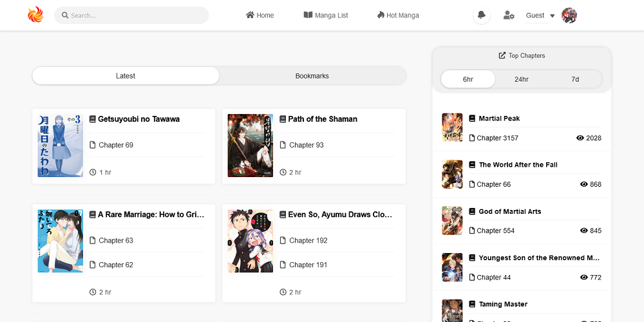Click the Search input field
The width and height of the screenshot is (644, 322).
131,15
